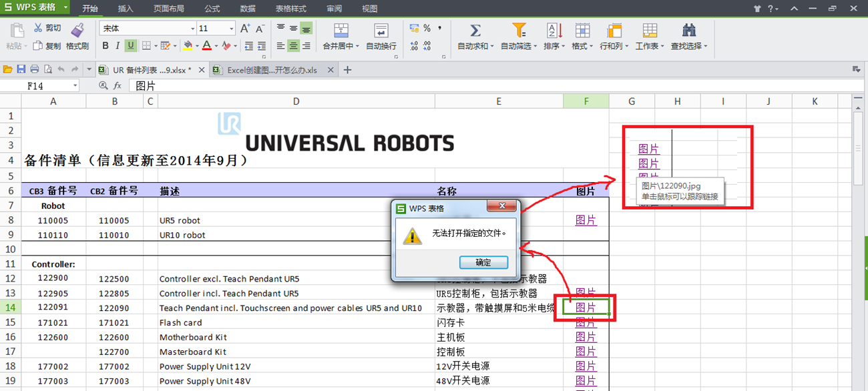Open the skin (shirt) icon in title bar
Viewport: 868px width, 391px height.
(757, 9)
